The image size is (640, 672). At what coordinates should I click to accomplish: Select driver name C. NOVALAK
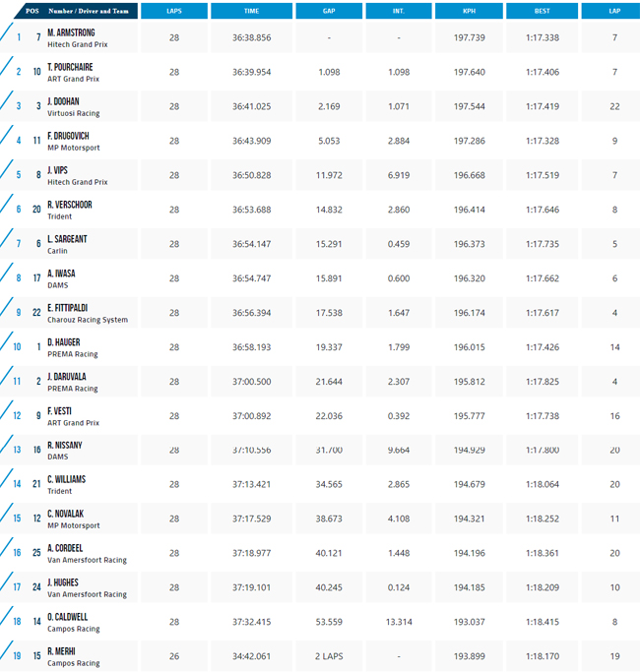pos(66,514)
